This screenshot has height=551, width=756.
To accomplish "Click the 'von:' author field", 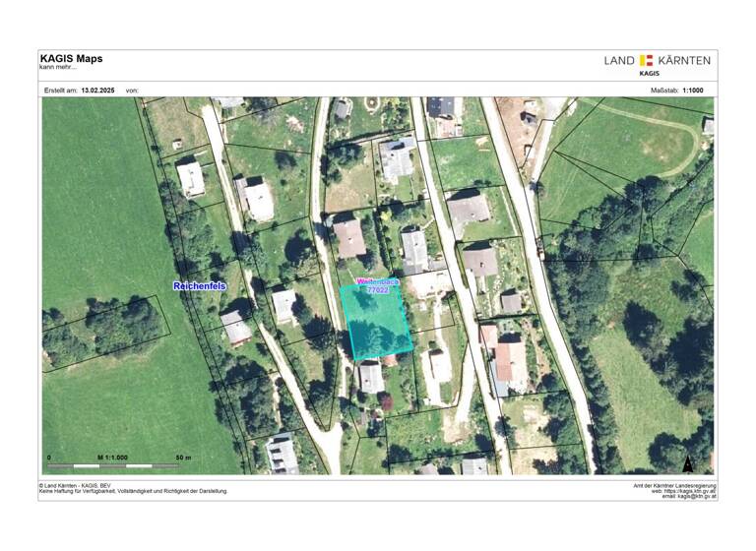I will click(133, 90).
